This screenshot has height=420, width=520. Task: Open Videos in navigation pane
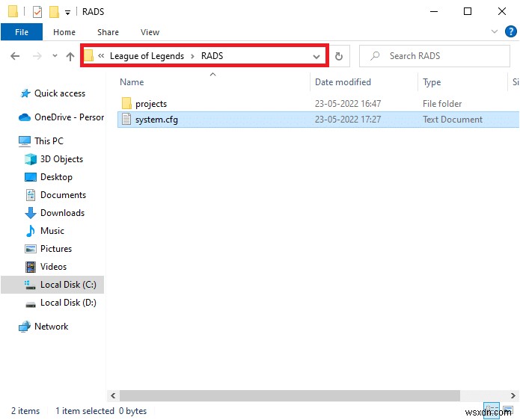point(46,266)
